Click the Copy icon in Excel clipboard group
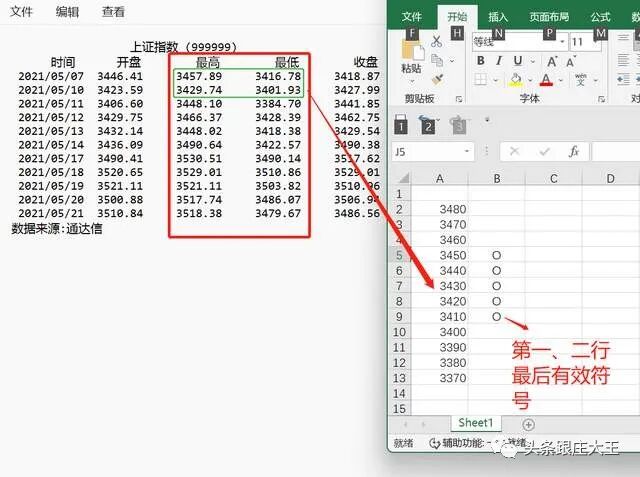640x477 pixels. point(437,60)
